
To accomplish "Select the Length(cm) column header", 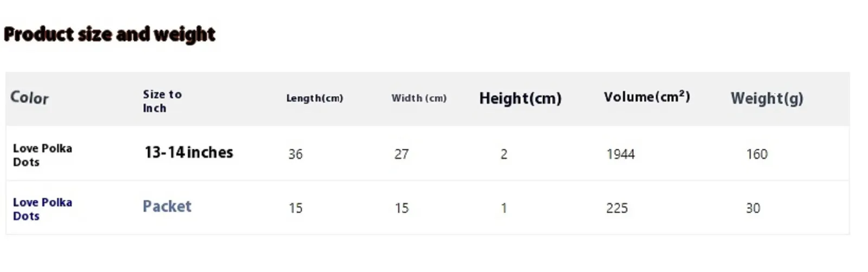I will tap(315, 98).
